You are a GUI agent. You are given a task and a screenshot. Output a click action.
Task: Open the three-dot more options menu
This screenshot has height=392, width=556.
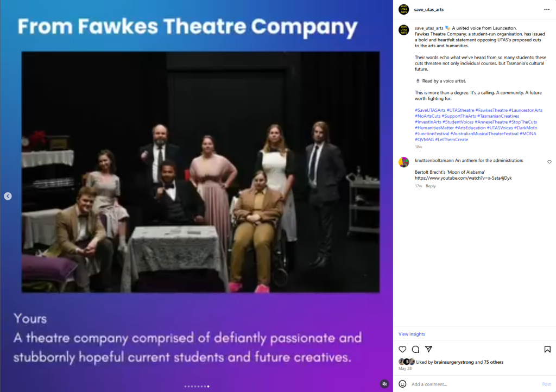[x=547, y=10]
